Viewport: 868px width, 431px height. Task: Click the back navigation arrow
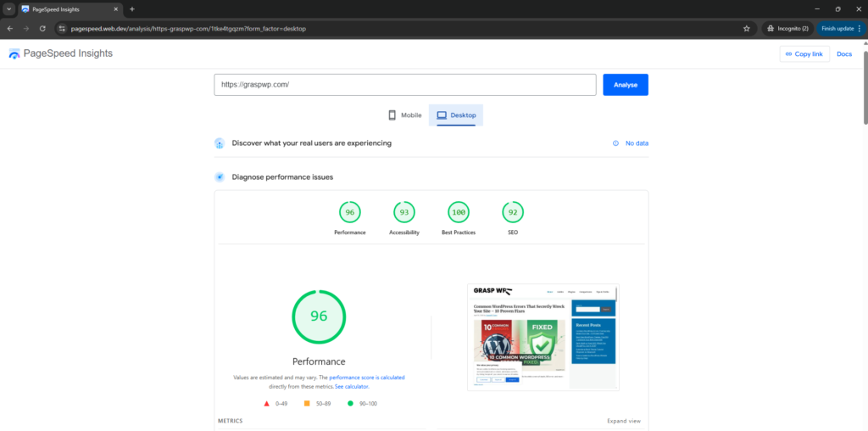point(10,28)
